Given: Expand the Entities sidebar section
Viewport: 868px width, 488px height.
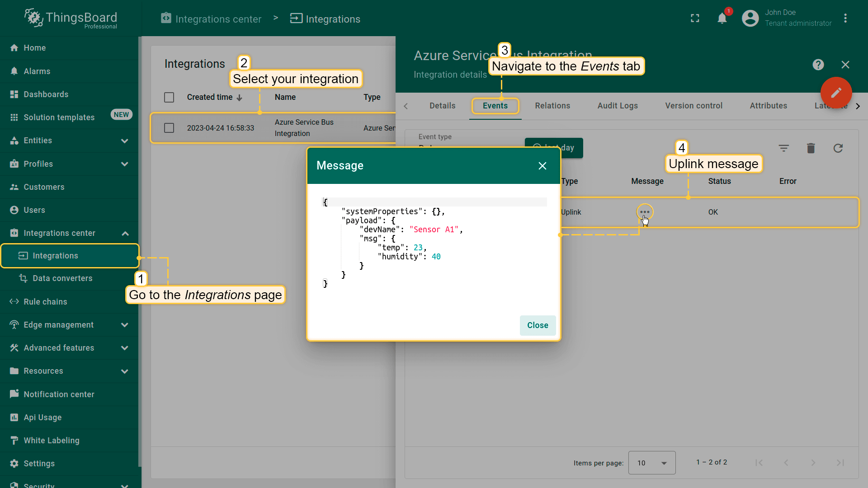Looking at the screenshot, I should (124, 141).
